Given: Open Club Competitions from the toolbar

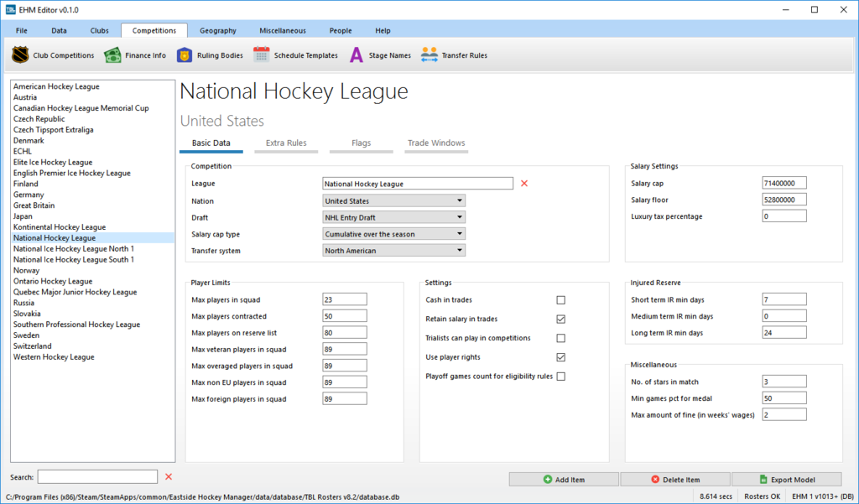Looking at the screenshot, I should point(53,55).
